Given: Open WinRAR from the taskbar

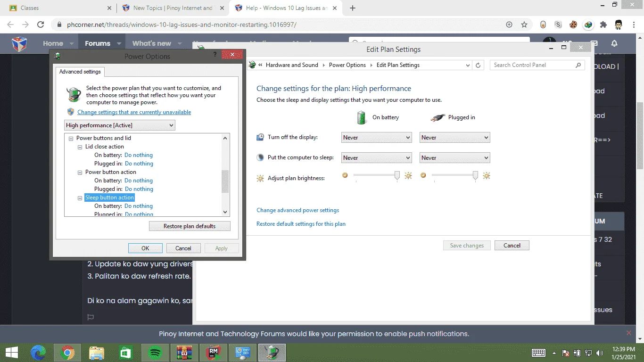Looking at the screenshot, I should [184, 353].
